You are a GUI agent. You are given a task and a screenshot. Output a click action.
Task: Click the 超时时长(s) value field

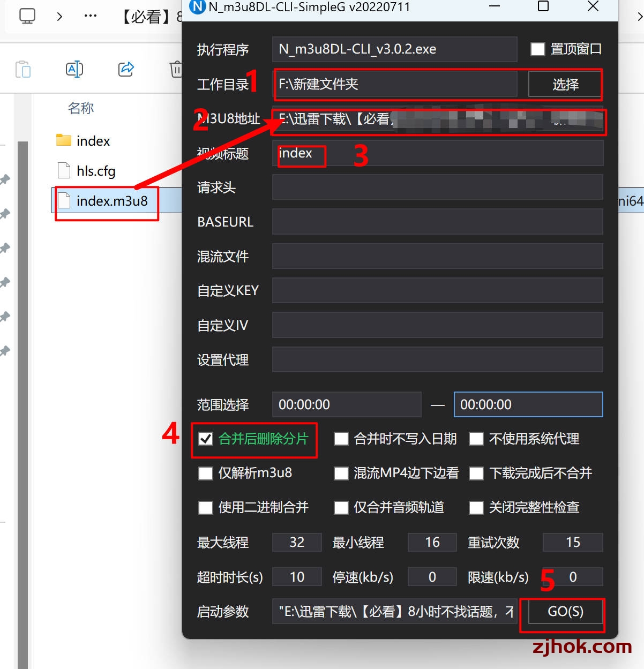[297, 577]
